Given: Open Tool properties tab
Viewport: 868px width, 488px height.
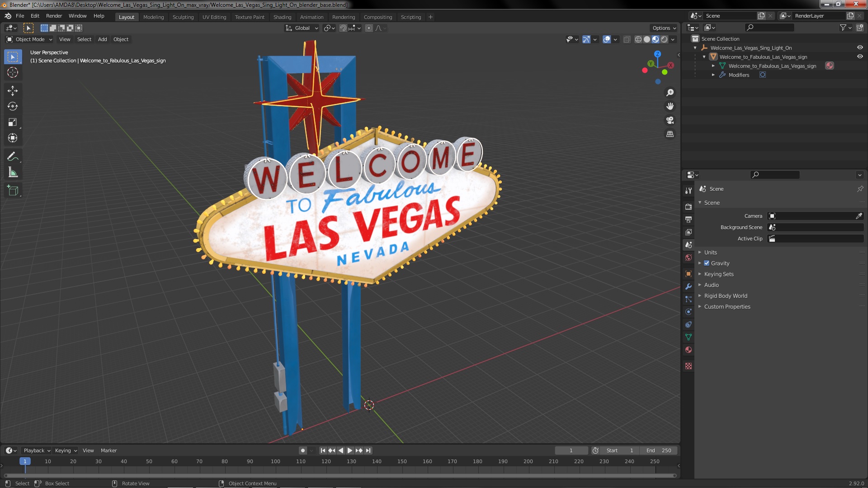Looking at the screenshot, I should (x=689, y=191).
